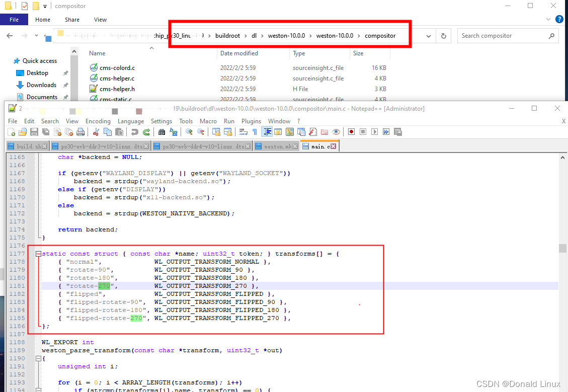Select the Find tool in Notepad++ toolbar
This screenshot has width=568, height=392.
click(x=162, y=132)
